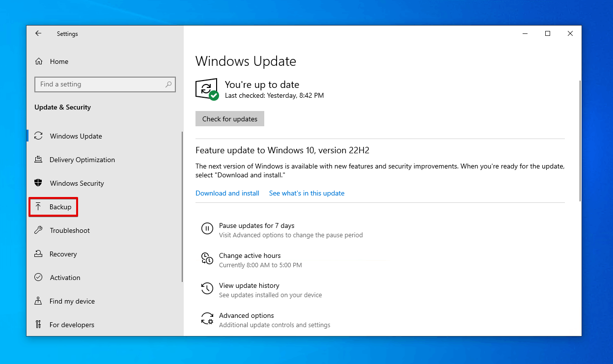The image size is (613, 364).
Task: Click "Additional update controls and settings" text
Action: coord(275,325)
